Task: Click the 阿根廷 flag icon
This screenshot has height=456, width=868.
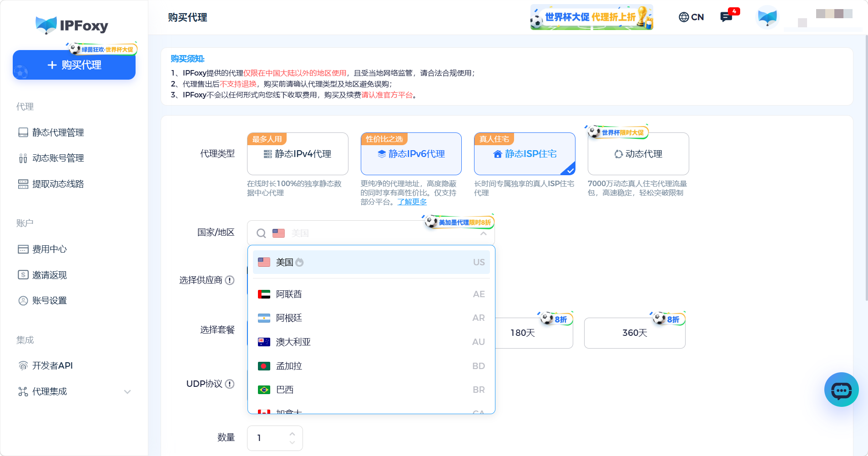Action: 264,318
